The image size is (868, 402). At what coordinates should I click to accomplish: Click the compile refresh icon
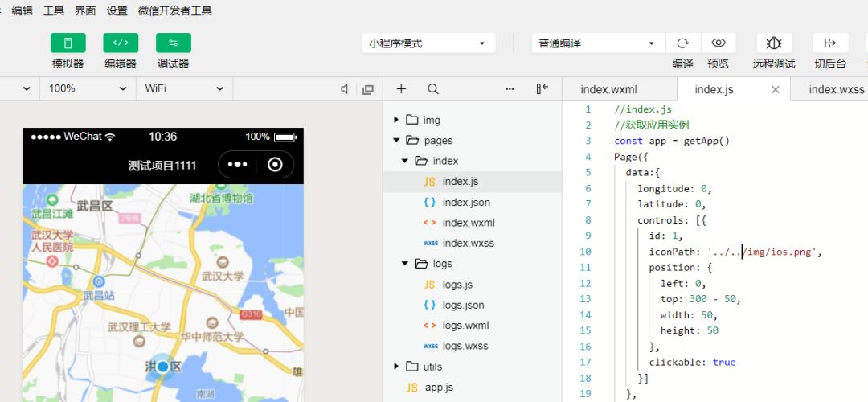tap(682, 43)
